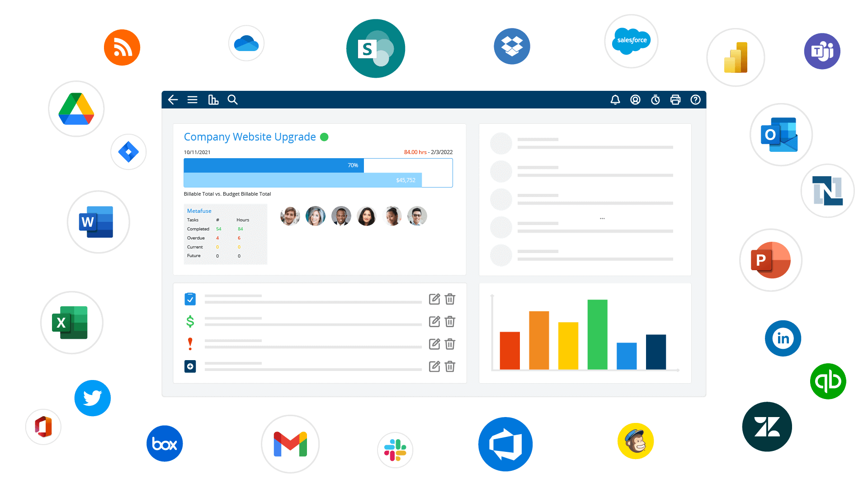Image resolution: width=868 pixels, height=488 pixels.
Task: Click the Dropbox icon
Action: click(512, 46)
